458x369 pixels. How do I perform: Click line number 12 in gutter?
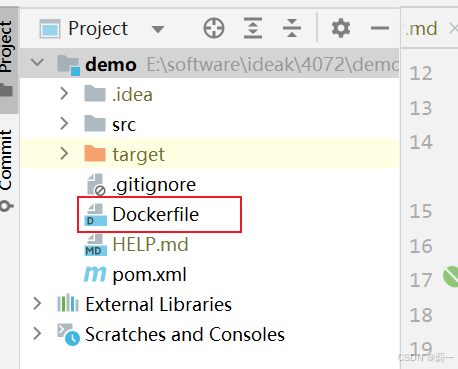click(421, 73)
